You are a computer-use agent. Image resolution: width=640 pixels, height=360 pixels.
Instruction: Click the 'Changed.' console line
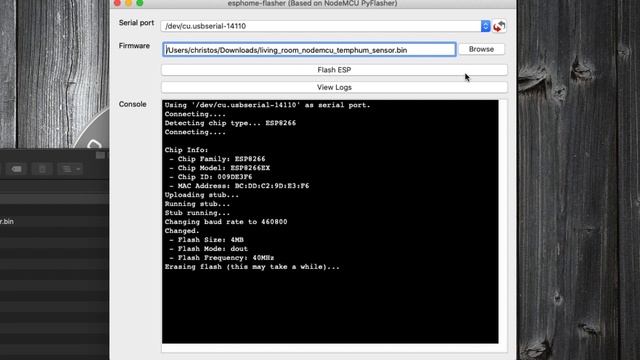(x=182, y=231)
